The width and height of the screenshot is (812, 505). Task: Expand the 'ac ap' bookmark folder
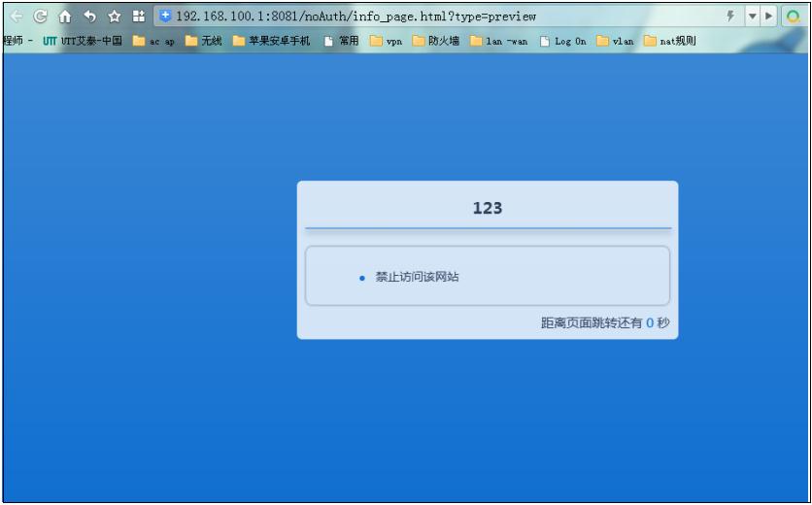point(153,42)
